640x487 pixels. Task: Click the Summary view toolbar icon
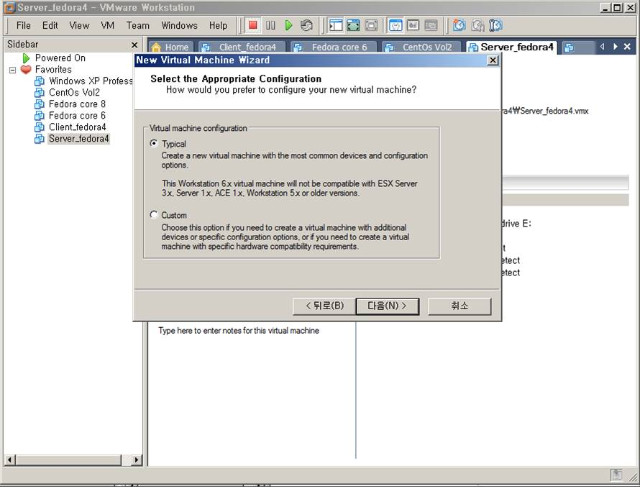pos(395,25)
